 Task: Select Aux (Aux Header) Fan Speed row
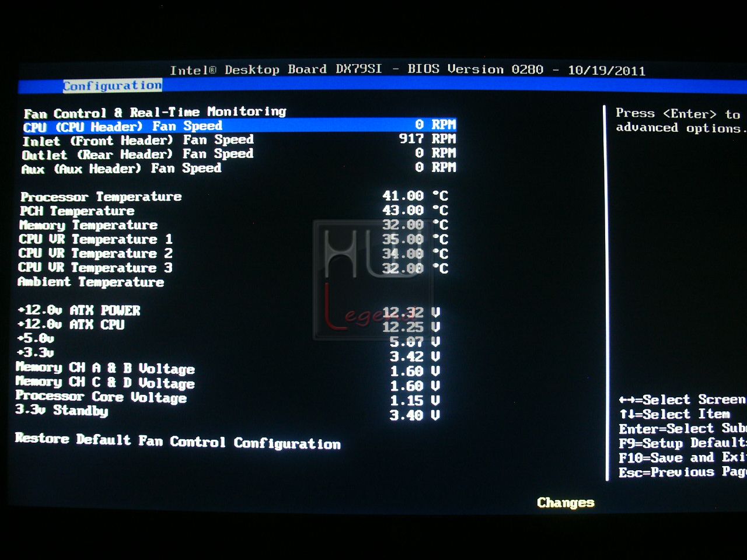(x=239, y=168)
